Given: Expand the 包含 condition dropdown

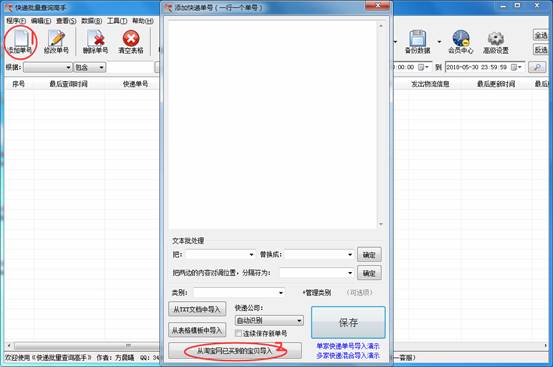Looking at the screenshot, I should [102, 67].
